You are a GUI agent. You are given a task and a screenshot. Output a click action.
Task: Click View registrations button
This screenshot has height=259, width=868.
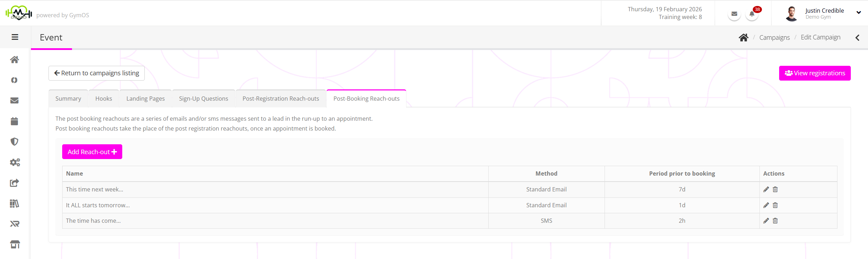coord(815,73)
